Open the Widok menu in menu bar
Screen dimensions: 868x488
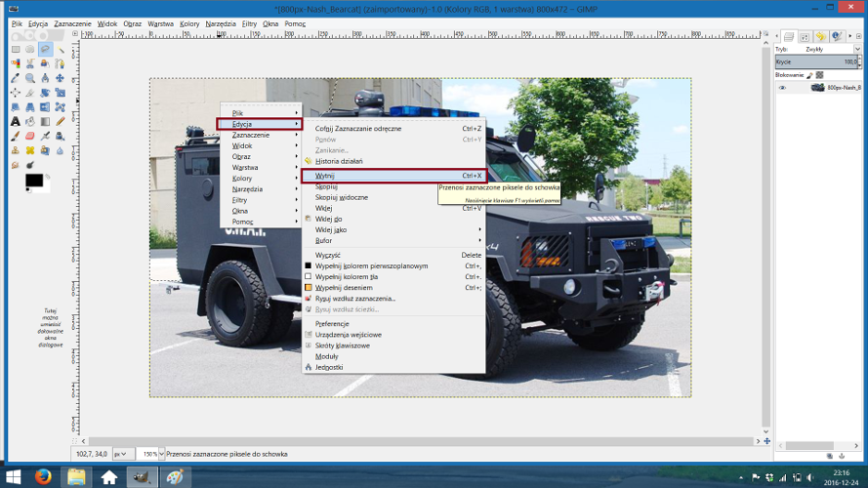coord(106,23)
